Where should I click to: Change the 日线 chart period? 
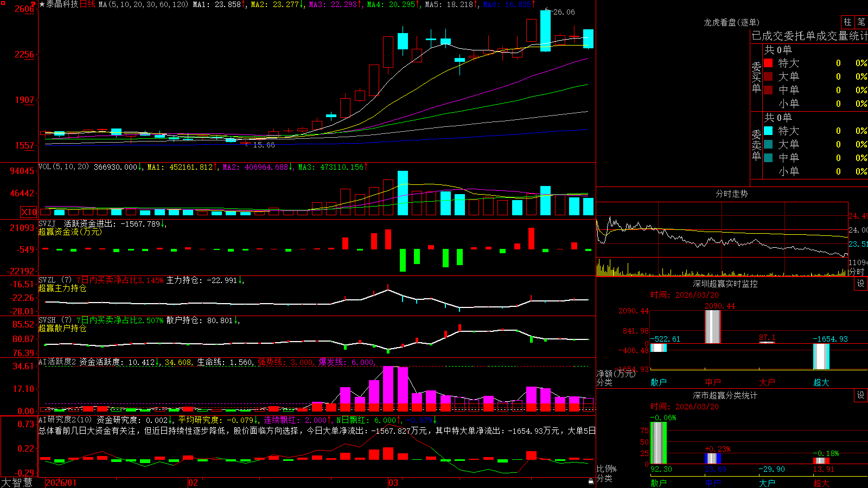point(87,4)
